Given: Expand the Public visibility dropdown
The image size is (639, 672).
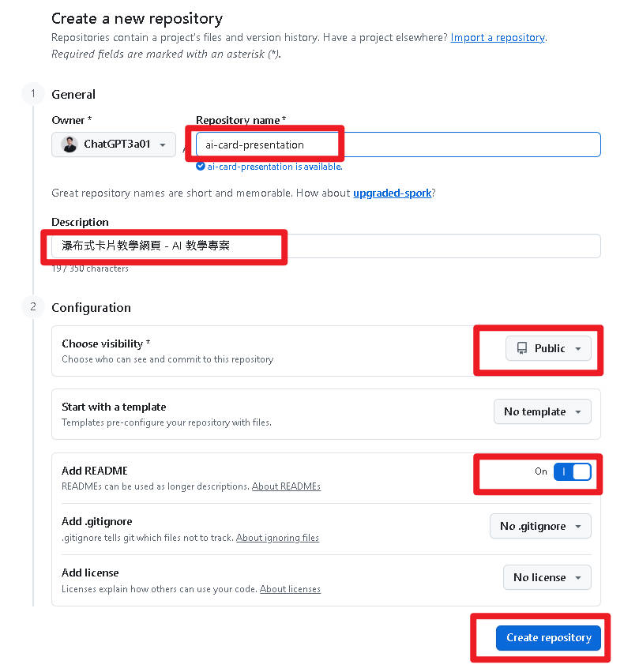Looking at the screenshot, I should (548, 348).
